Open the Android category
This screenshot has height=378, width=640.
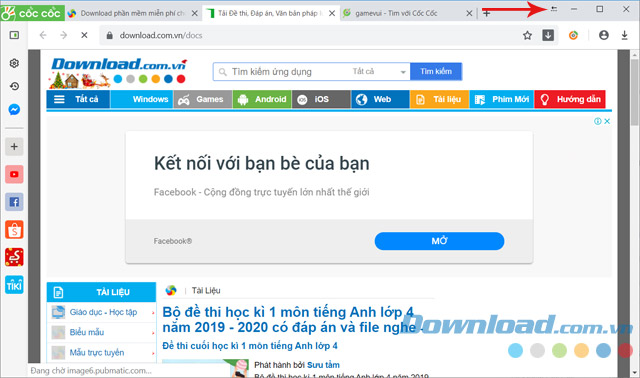tap(262, 99)
